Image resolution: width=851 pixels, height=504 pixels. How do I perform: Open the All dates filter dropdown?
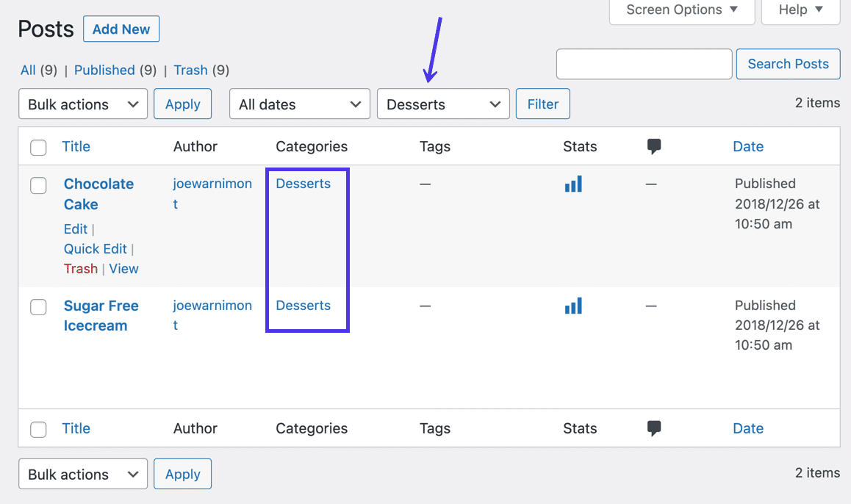(300, 104)
